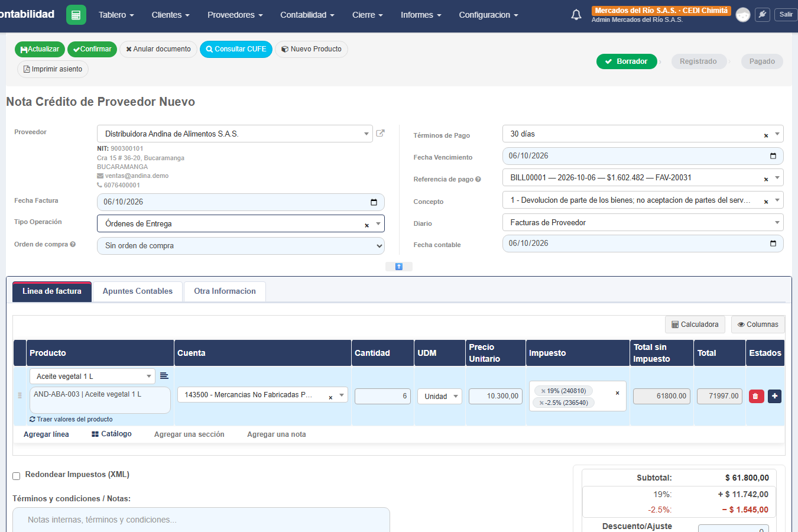Click the Confirmar button
This screenshot has width=798, height=532.
click(x=92, y=49)
